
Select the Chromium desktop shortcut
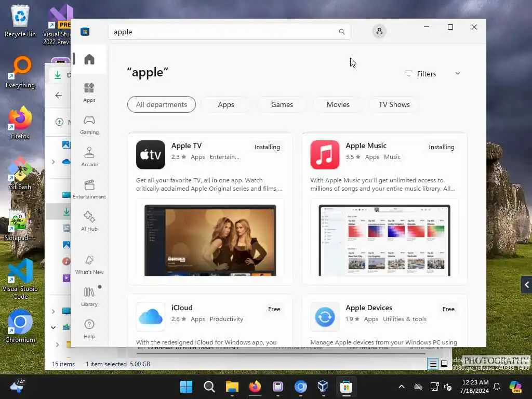(x=20, y=327)
